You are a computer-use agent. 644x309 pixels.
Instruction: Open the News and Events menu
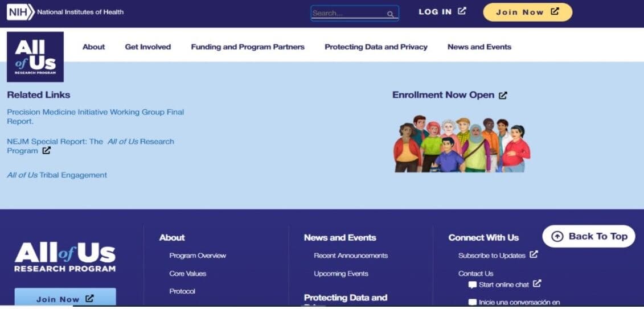point(479,47)
